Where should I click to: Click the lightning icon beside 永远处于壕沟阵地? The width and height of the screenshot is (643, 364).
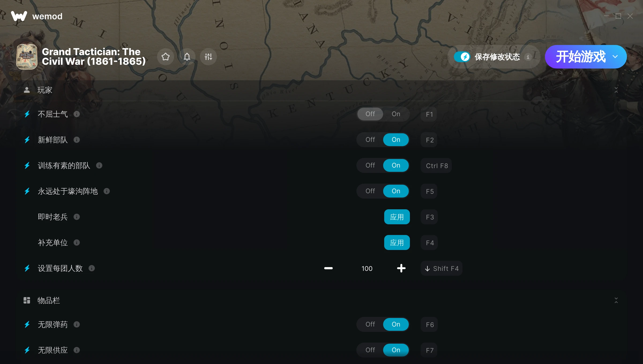pyautogui.click(x=27, y=191)
